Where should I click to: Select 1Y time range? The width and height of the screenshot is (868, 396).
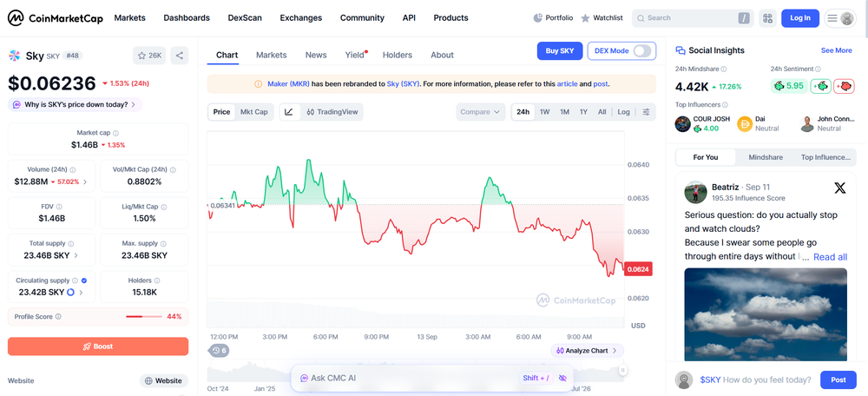(583, 112)
